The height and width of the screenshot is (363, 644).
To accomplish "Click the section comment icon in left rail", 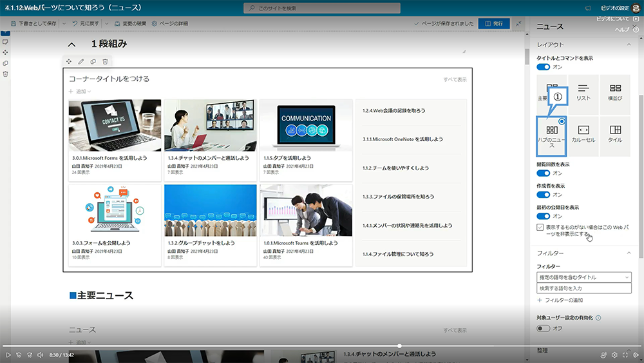I will point(5,41).
